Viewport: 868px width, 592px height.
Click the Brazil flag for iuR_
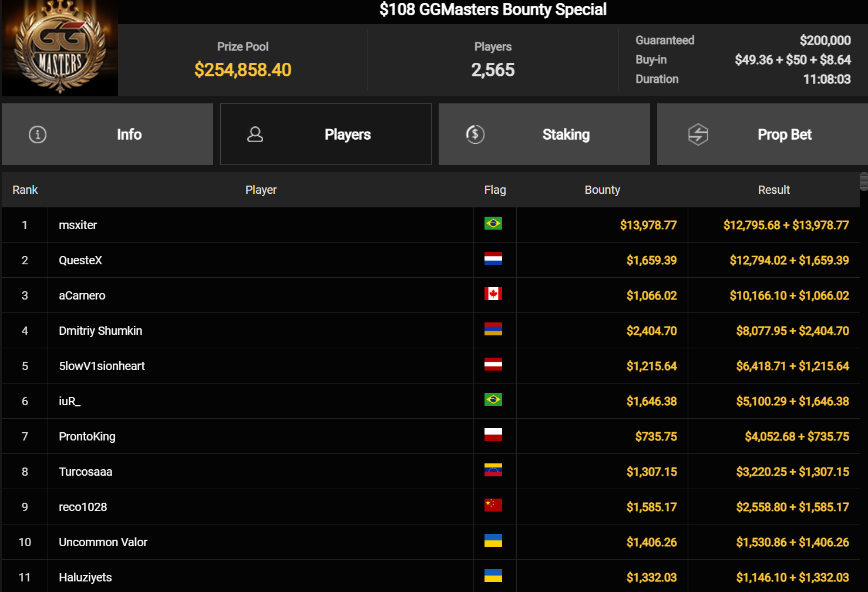click(493, 399)
